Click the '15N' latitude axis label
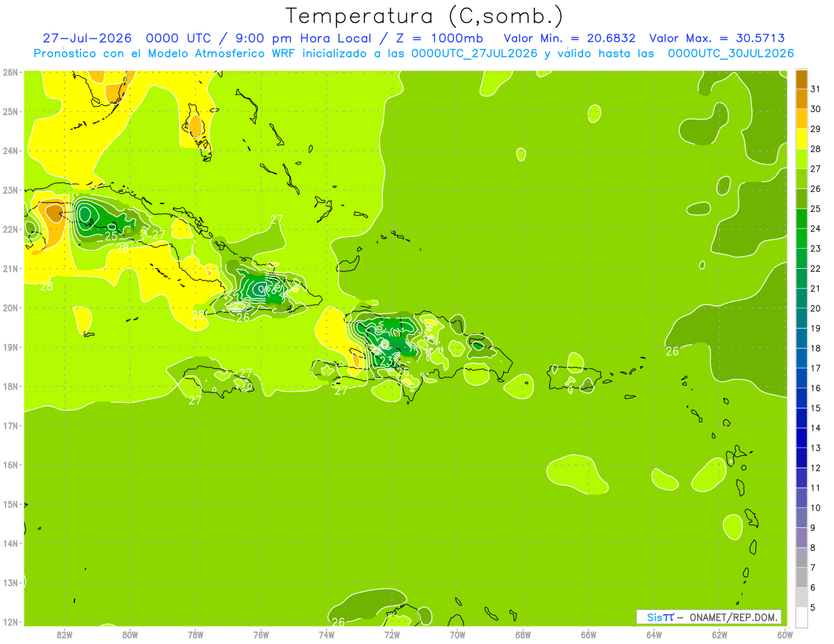Image resolution: width=834 pixels, height=644 pixels. [x=10, y=504]
